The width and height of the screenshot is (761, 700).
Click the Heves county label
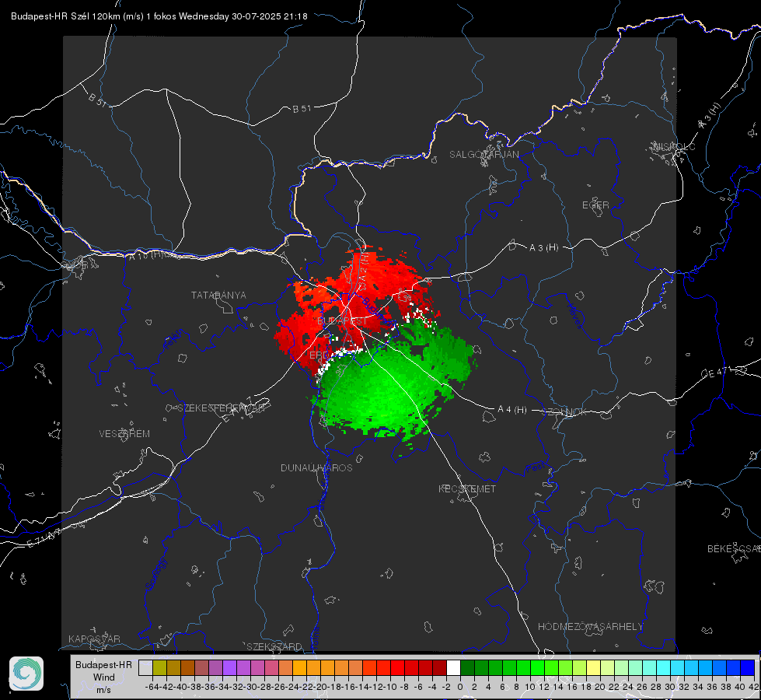click(x=575, y=317)
